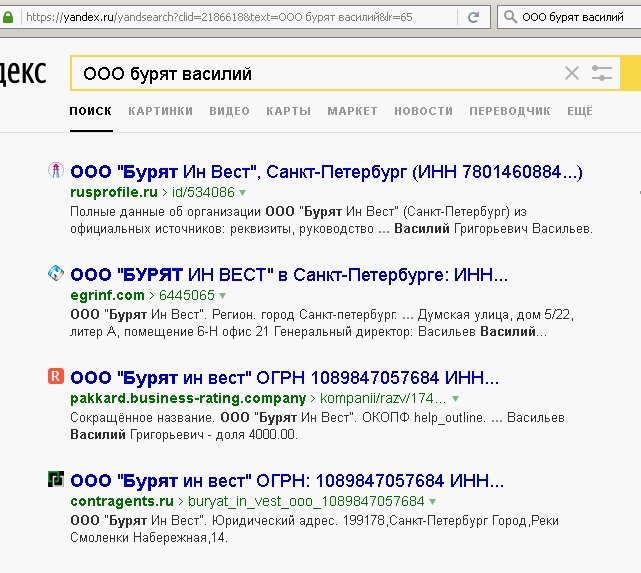Switch to the ВИДЕО tab
Screen dimensions: 641x573
pos(229,111)
